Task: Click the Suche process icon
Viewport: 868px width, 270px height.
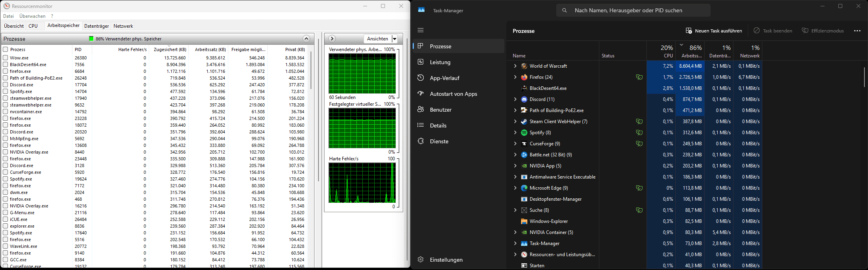Action: click(x=524, y=210)
